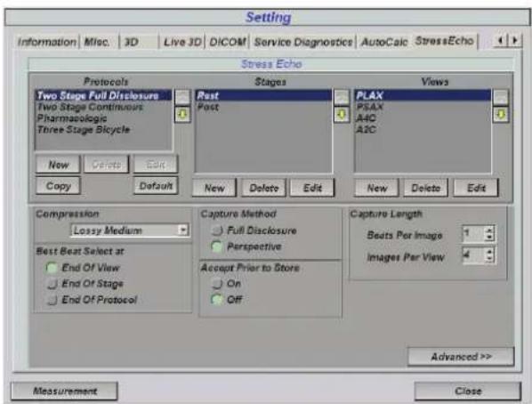Add a New stage
This screenshot has width=532, height=404.
pyautogui.click(x=214, y=188)
